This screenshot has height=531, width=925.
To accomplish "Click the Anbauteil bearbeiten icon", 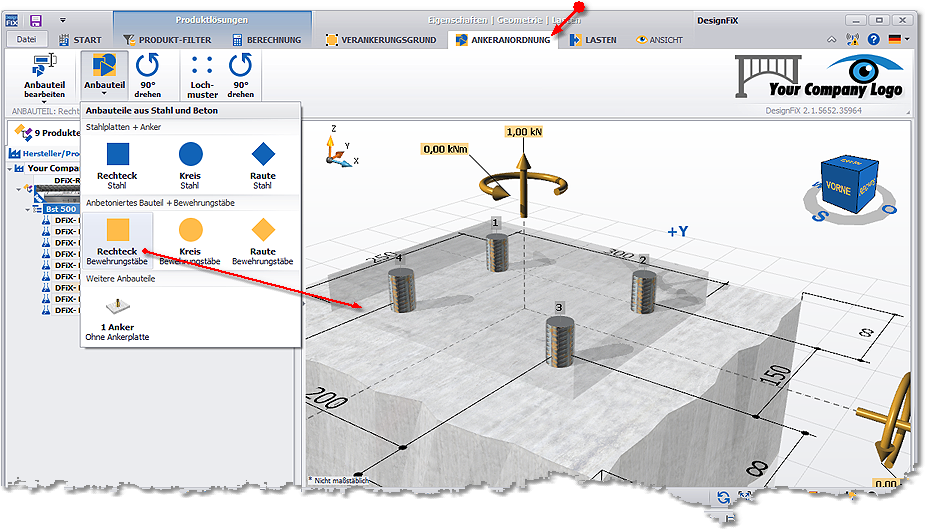I will coord(44,65).
